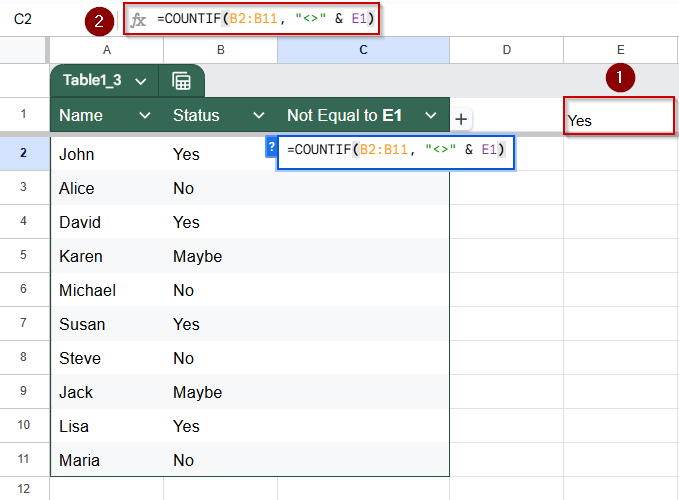679x500 pixels.
Task: Click the cell with Steve
Action: (107, 358)
